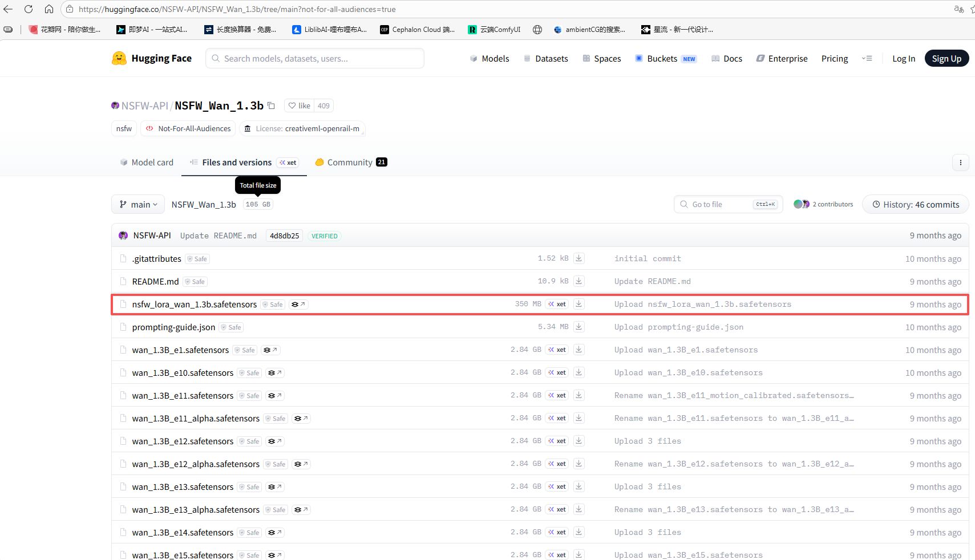Viewport: 975px width, 560px height.
Task: Open the 4d8db25 commit hash
Action: pos(285,236)
